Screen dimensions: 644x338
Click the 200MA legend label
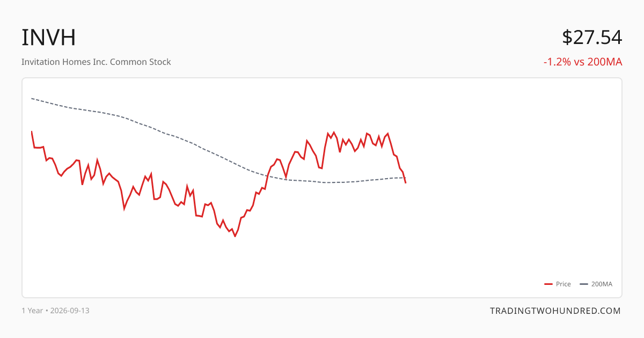click(602, 284)
